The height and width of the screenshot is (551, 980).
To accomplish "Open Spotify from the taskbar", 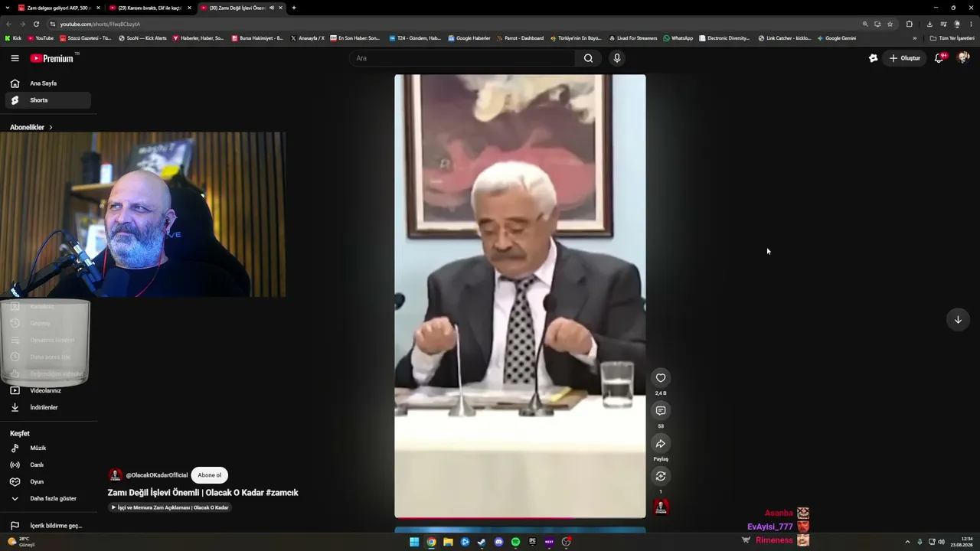I will 515,542.
